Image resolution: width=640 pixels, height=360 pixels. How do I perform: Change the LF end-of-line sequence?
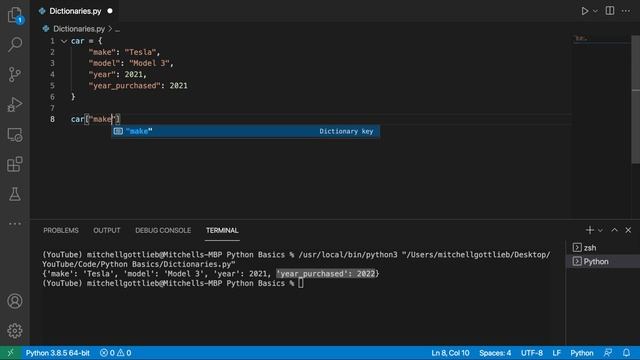[556, 353]
